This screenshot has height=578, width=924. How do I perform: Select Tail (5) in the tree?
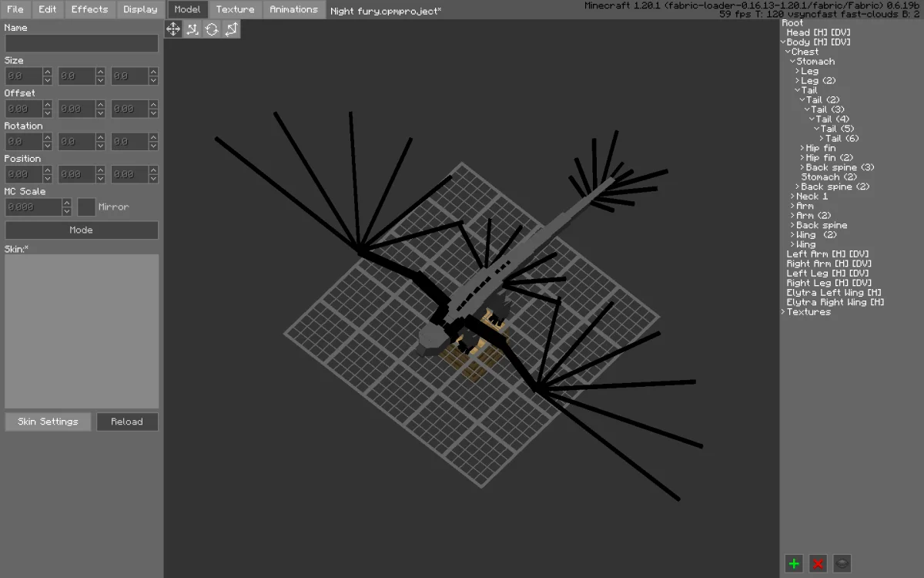pos(837,129)
